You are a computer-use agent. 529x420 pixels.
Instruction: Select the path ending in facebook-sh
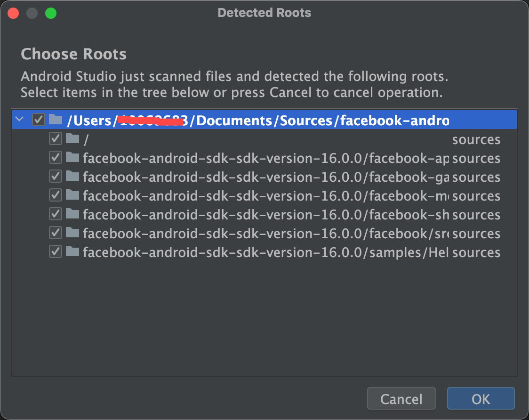[x=266, y=215]
